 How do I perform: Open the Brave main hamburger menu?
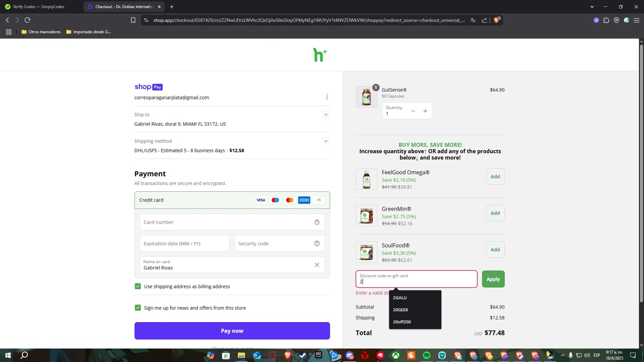637,20
